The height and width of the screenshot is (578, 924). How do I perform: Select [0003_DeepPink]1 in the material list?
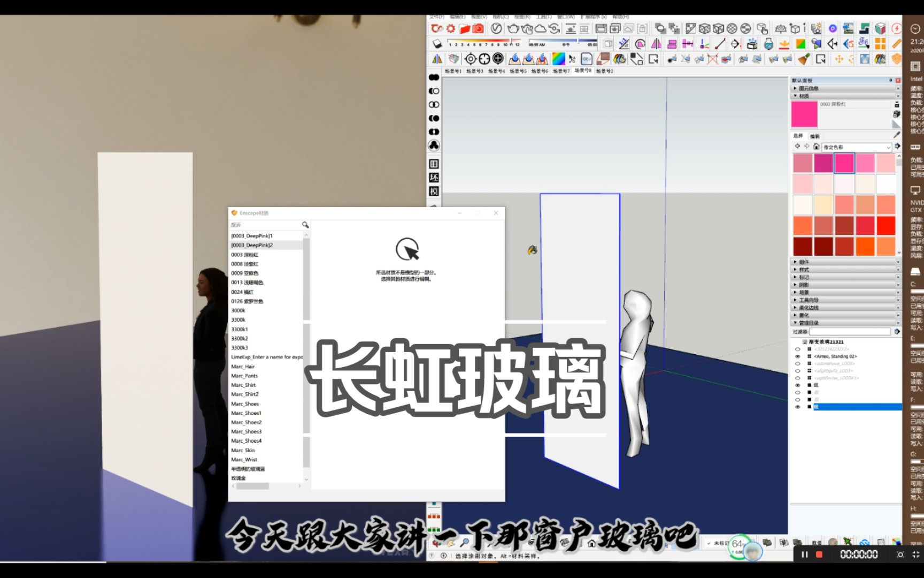(251, 235)
